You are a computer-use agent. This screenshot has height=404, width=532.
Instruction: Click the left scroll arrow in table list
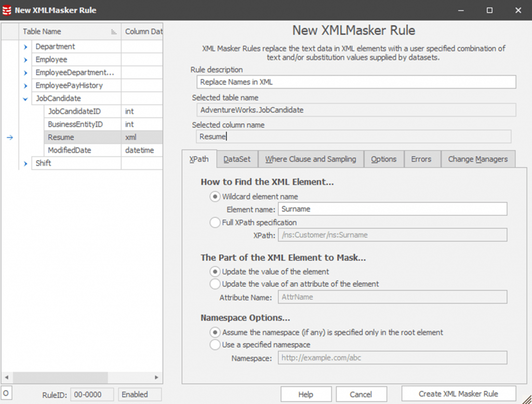click(7, 378)
